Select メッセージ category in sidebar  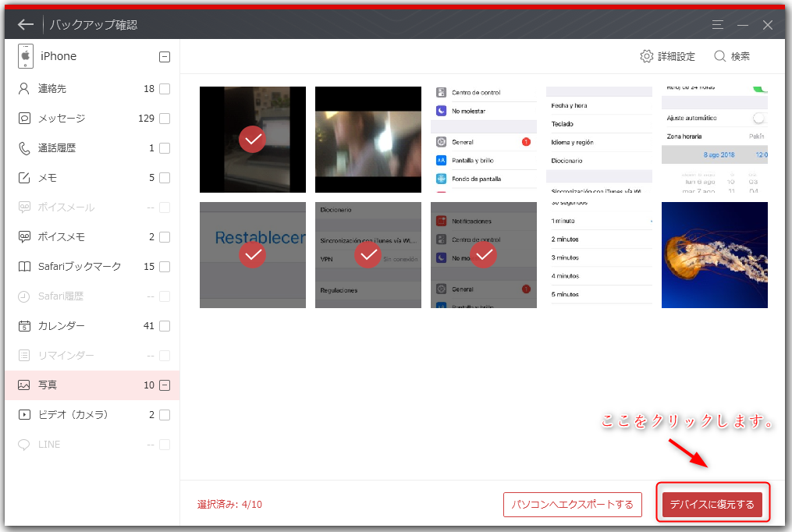pos(92,118)
